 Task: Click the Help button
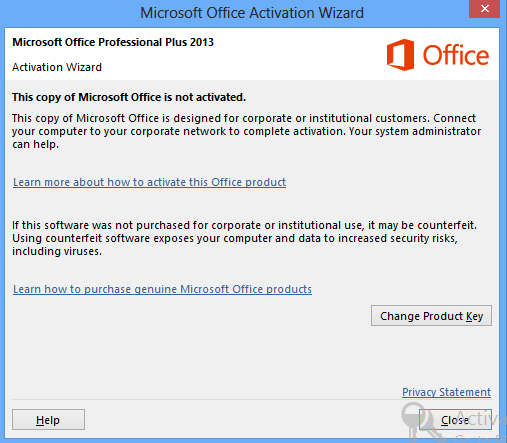pos(48,420)
